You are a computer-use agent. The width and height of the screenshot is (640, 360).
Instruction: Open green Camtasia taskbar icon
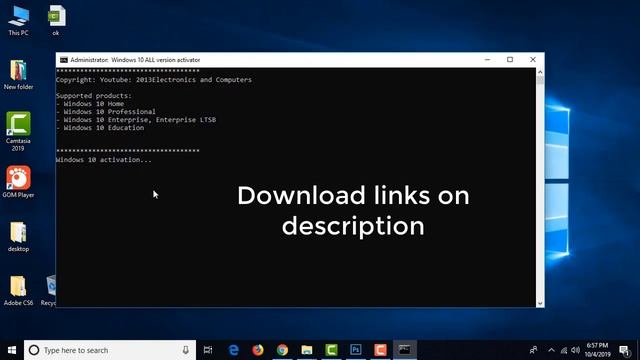pos(331,350)
